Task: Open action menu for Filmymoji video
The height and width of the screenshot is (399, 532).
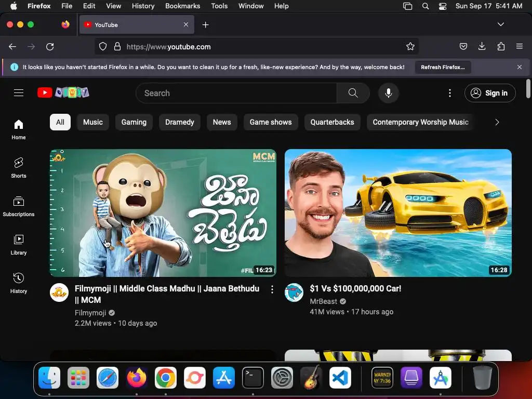Action: click(272, 289)
